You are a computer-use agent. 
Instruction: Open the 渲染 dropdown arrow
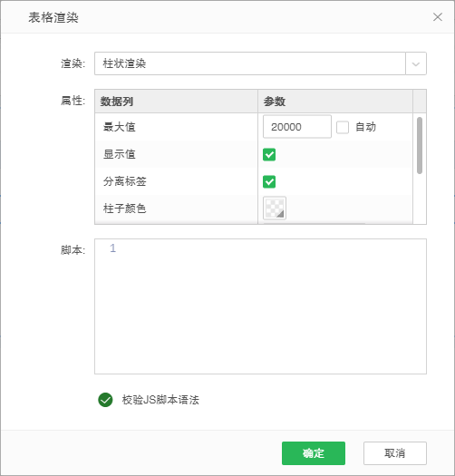click(416, 63)
